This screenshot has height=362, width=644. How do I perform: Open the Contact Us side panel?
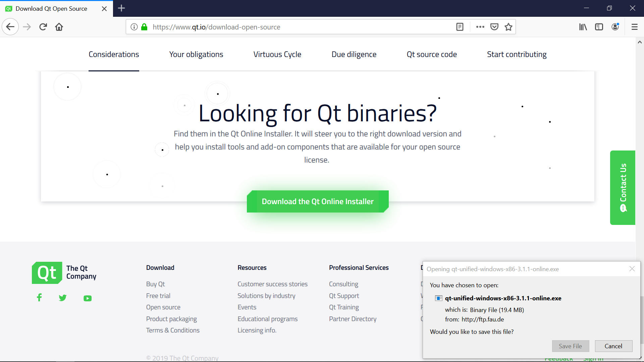coord(623,188)
